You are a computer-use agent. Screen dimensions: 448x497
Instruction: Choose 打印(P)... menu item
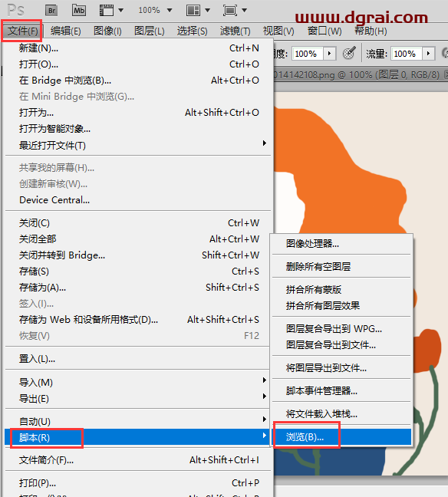pos(138,483)
